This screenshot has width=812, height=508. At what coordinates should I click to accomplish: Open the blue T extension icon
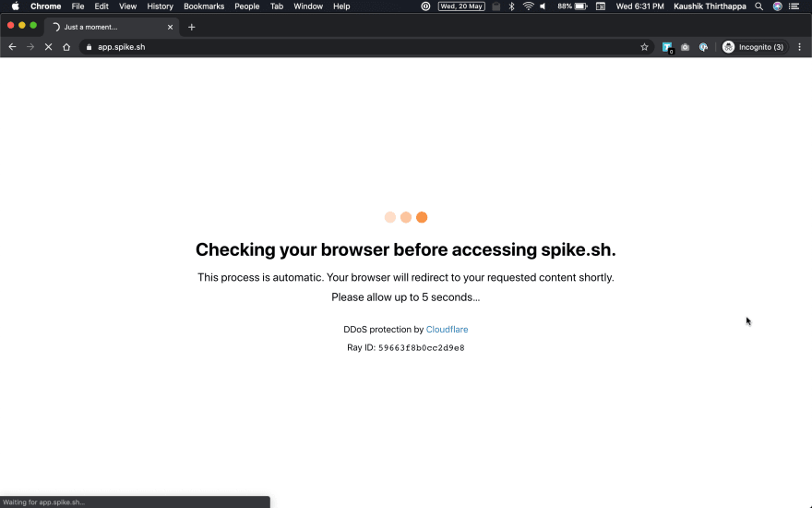(667, 47)
